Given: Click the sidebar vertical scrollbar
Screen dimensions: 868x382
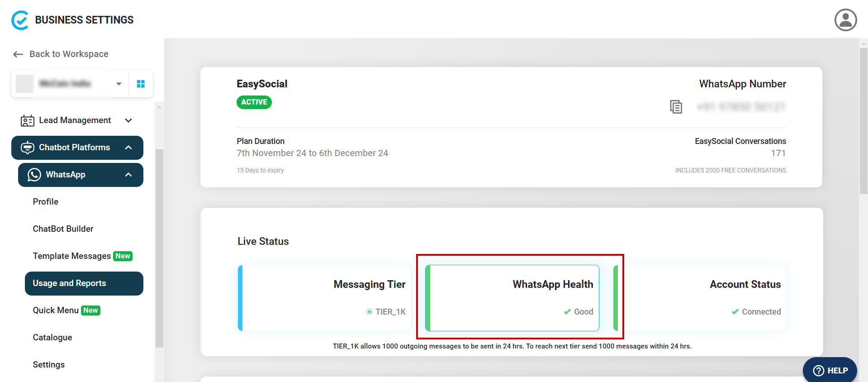Looking at the screenshot, I should tap(159, 248).
